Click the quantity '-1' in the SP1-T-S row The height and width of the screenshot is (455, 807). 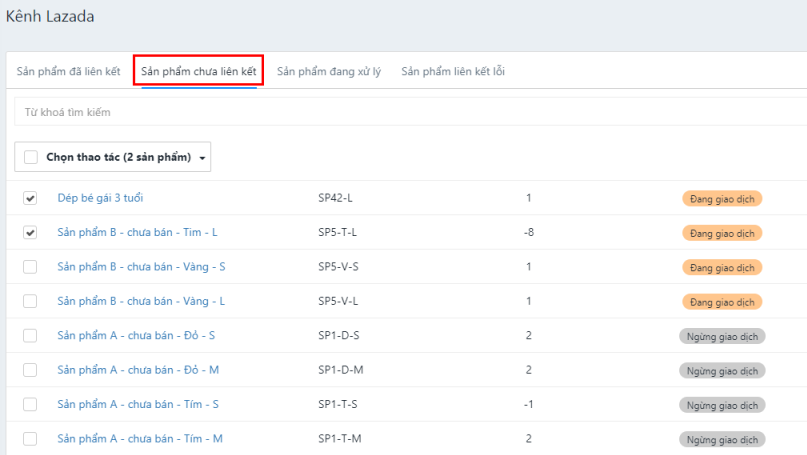[x=529, y=404]
